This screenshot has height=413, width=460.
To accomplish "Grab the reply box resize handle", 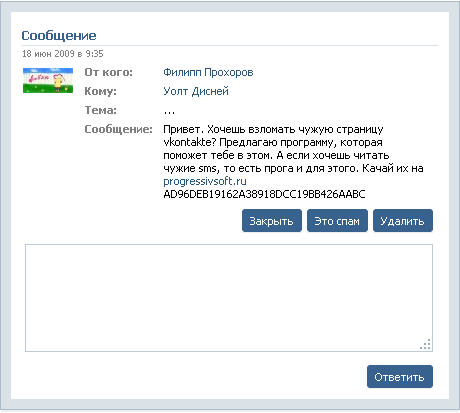I will click(x=426, y=344).
